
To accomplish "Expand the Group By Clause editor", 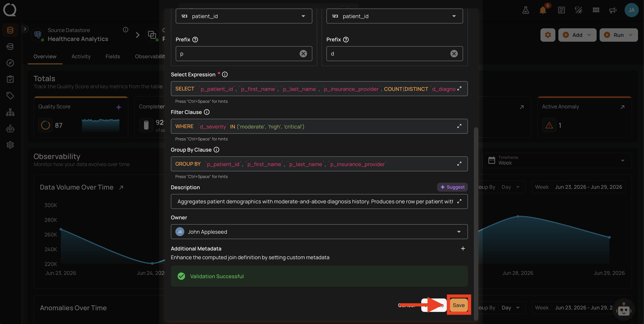I will pos(459,164).
